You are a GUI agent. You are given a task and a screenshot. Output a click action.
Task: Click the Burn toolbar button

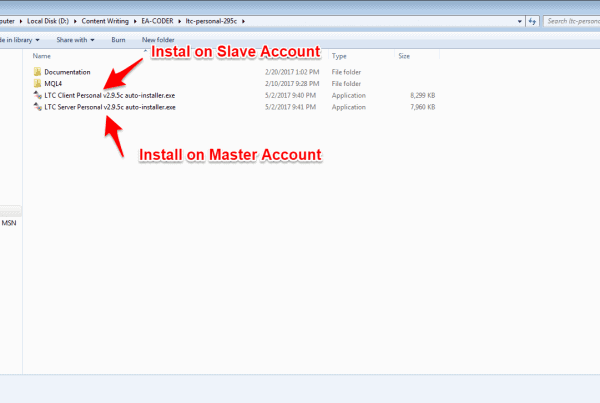tap(118, 40)
